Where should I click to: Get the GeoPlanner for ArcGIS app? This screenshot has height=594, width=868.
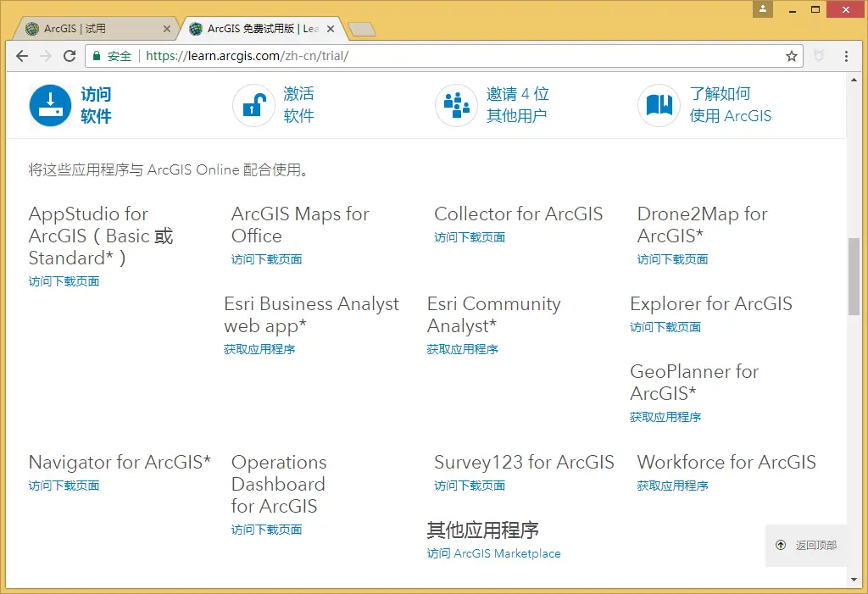click(x=665, y=418)
